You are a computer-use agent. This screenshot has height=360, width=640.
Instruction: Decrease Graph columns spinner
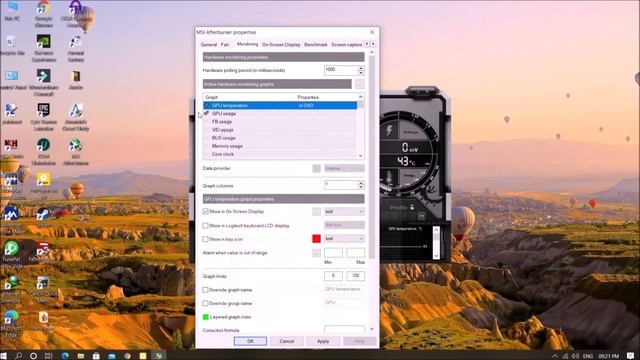361,187
